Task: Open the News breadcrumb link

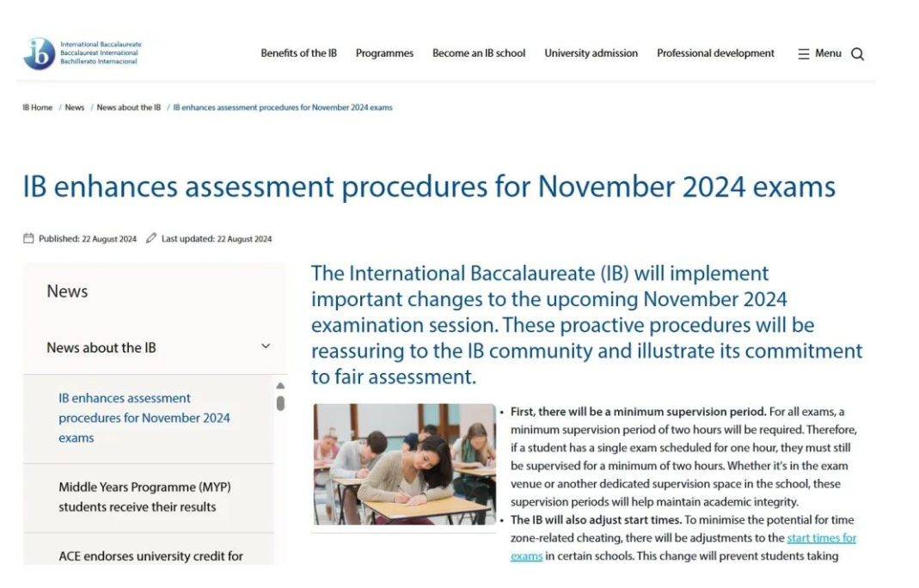Action: point(75,107)
